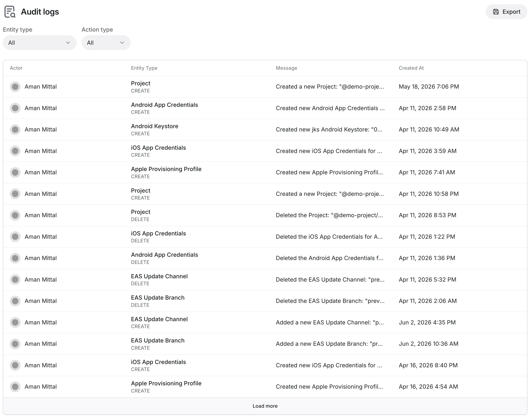Image resolution: width=532 pixels, height=420 pixels.
Task: Click date Jun 2, 2026 4:35 PM
Action: pos(427,323)
